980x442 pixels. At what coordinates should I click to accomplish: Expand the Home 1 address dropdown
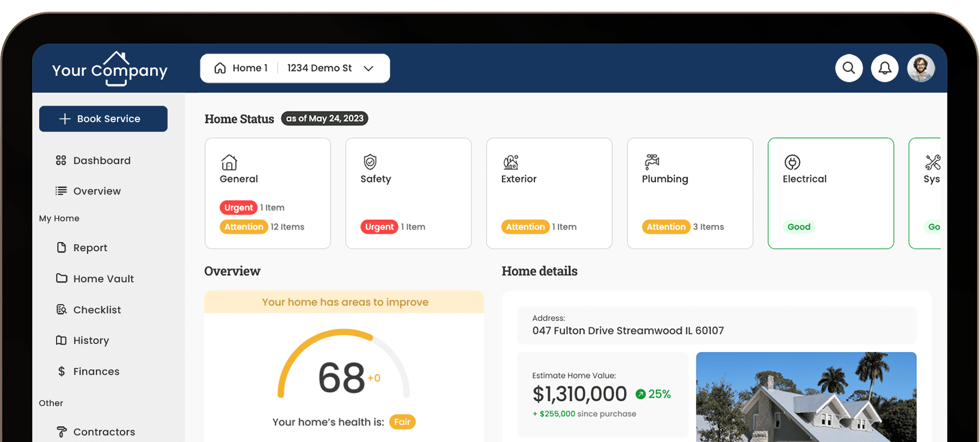click(x=295, y=68)
